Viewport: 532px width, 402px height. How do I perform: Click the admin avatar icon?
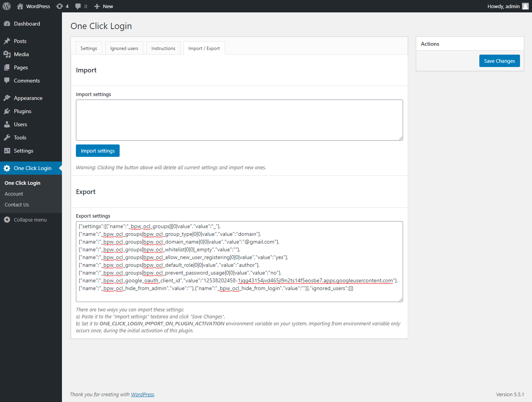[525, 6]
